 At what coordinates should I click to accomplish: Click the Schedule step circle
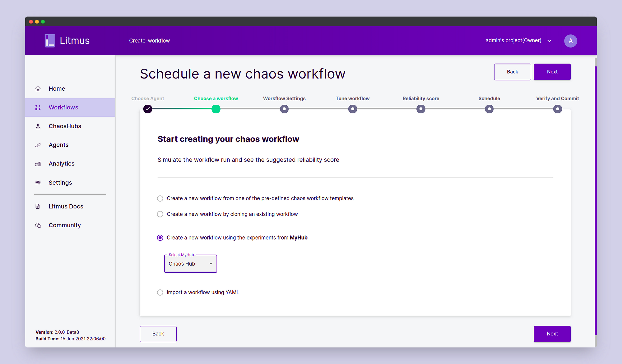[x=489, y=109]
